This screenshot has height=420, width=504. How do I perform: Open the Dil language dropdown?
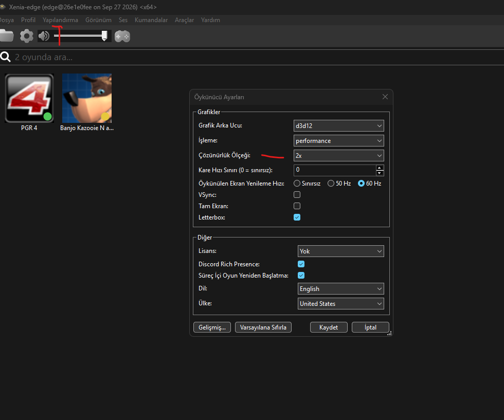coord(340,289)
